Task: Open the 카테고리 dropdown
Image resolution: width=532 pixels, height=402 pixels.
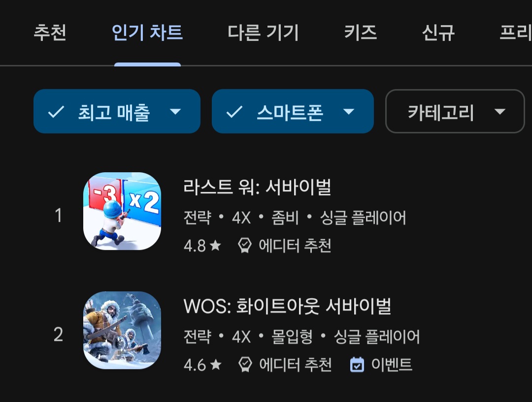Action: 455,111
